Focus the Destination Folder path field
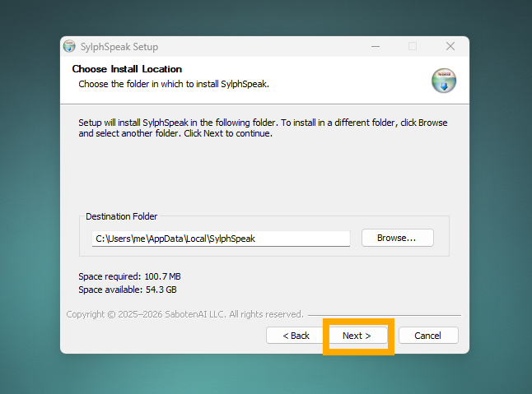 [x=221, y=239]
